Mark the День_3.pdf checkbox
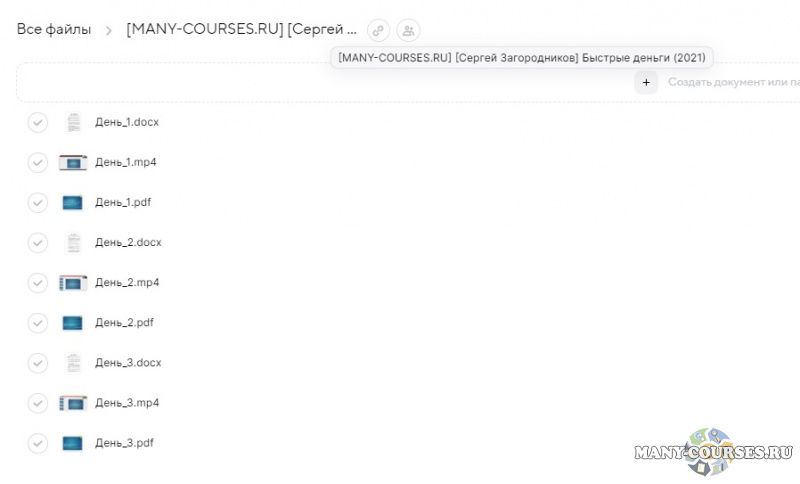 pos(38,443)
